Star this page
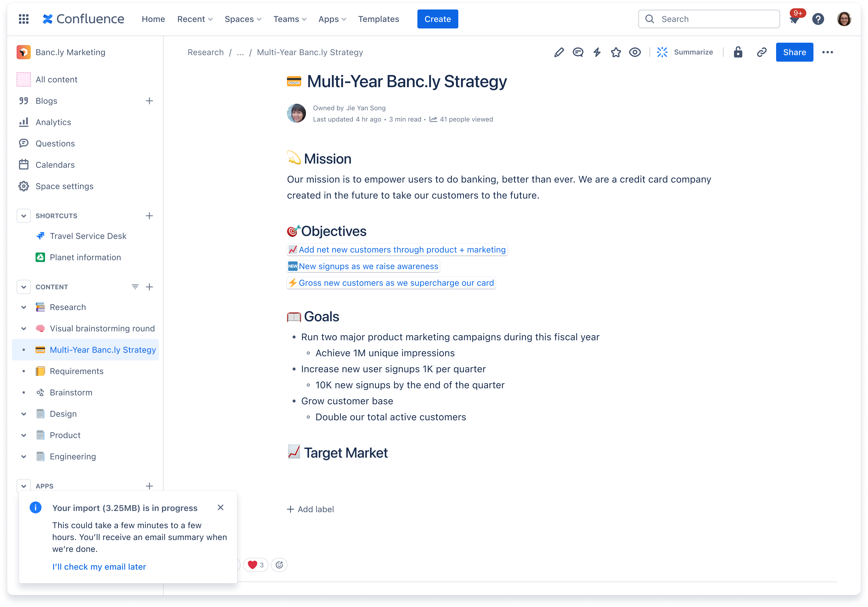This screenshot has width=868, height=607. [x=616, y=52]
